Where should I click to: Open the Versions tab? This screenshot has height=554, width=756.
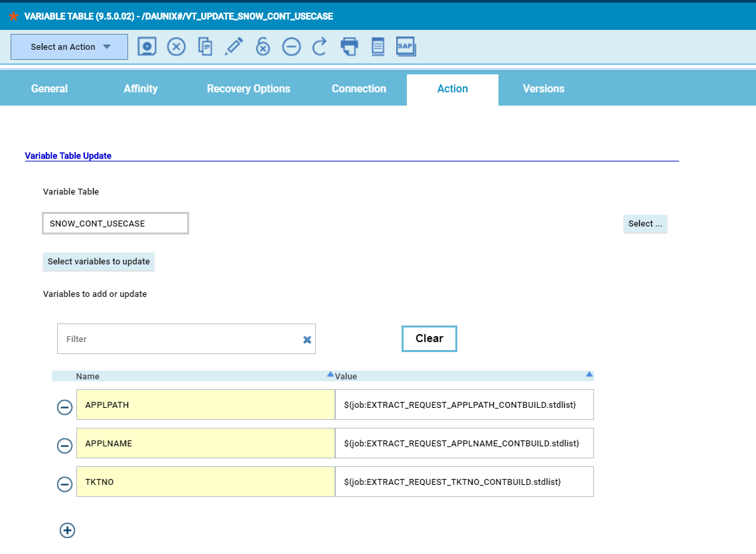point(543,89)
